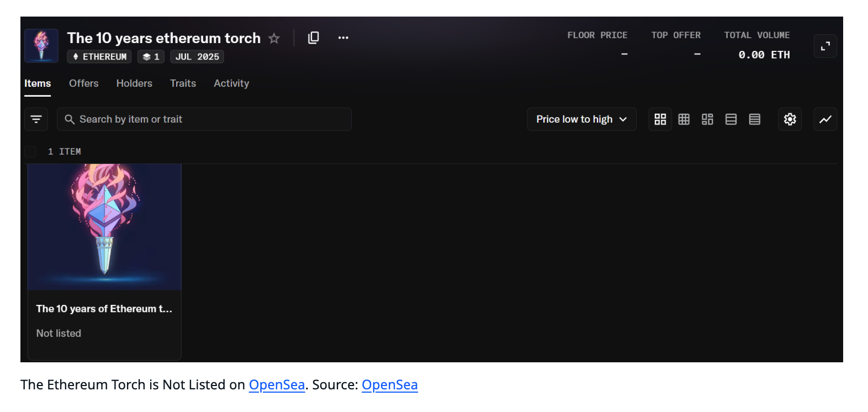The width and height of the screenshot is (868, 412).
Task: Switch to mosaic layout view
Action: pyautogui.click(x=707, y=119)
